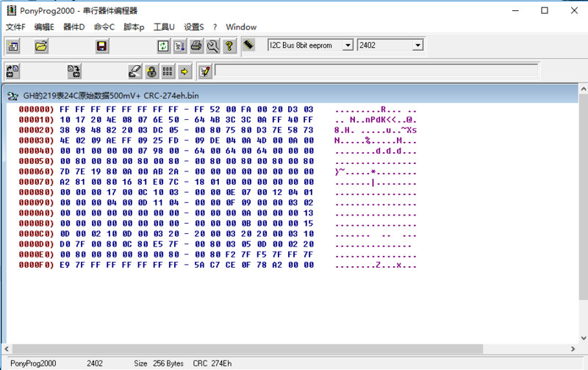
Task: Click the Erase device eraser icon
Action: [134, 71]
